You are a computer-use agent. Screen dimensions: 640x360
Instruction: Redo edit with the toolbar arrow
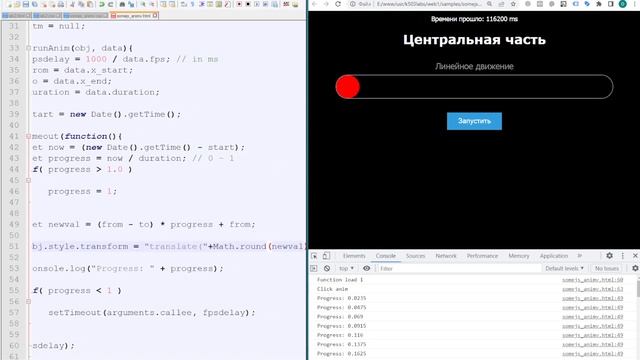click(111, 4)
